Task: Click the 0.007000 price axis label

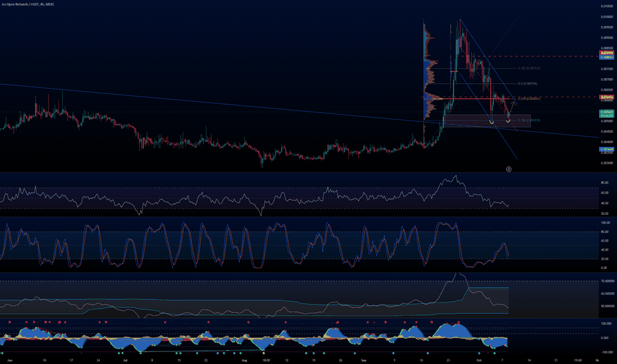Action: tap(606, 79)
